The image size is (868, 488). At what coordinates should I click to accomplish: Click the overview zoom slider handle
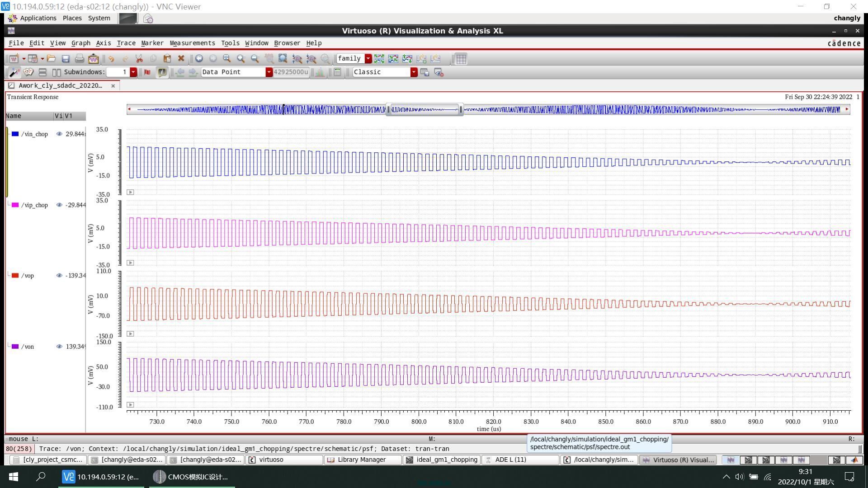(425, 109)
